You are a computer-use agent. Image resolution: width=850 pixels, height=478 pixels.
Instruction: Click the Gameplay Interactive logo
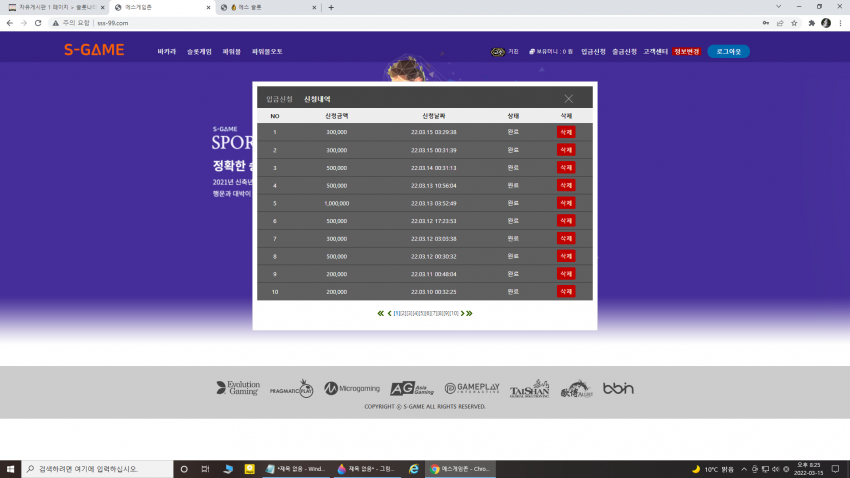pyautogui.click(x=472, y=388)
